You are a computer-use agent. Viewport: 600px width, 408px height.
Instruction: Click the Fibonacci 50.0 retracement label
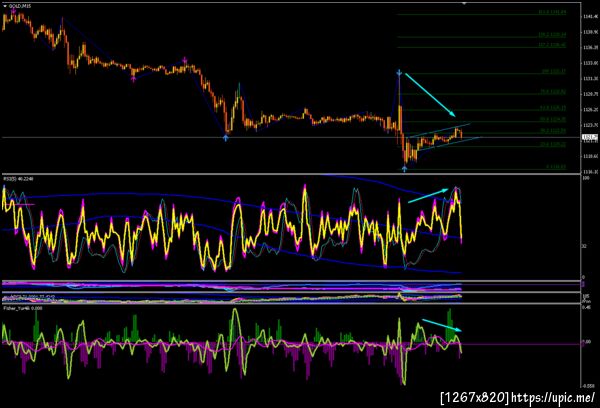[553, 119]
